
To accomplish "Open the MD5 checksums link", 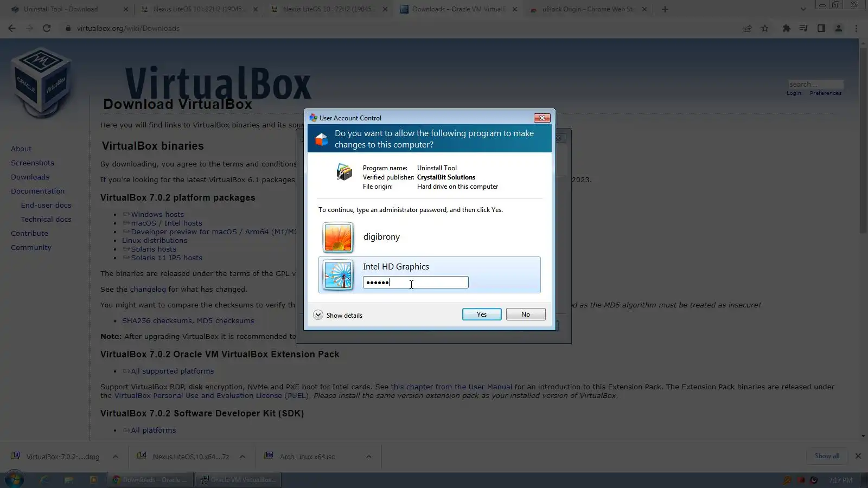I will pyautogui.click(x=225, y=321).
